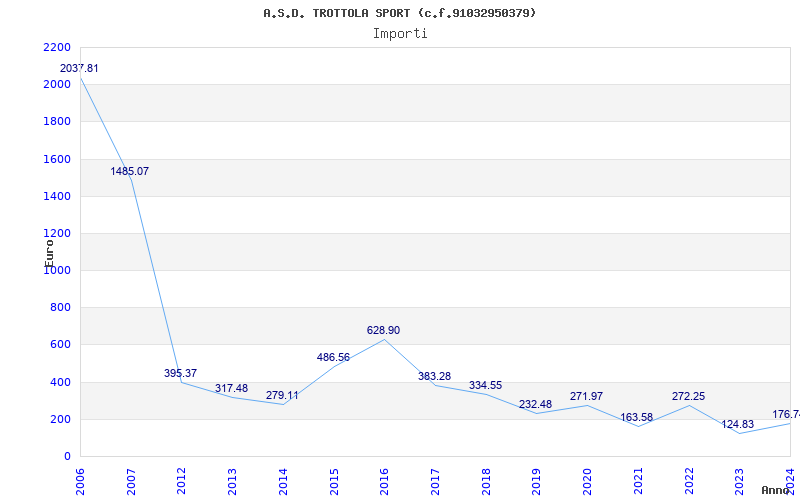Viewport: 800px width, 500px height.
Task: Click the 800 y-axis value
Action: 60,307
